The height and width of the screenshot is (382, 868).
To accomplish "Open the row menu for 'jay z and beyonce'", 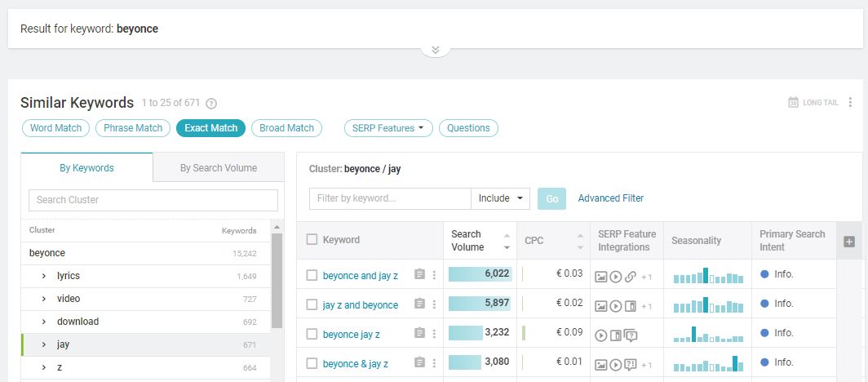I will (435, 304).
